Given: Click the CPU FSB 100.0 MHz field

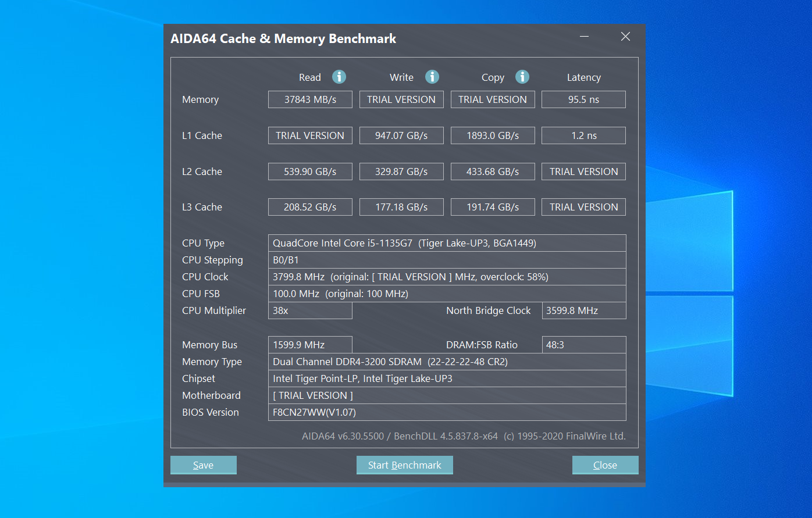Looking at the screenshot, I should pyautogui.click(x=447, y=294).
